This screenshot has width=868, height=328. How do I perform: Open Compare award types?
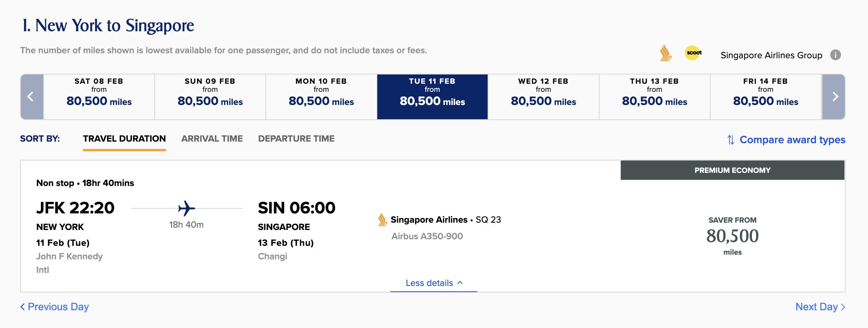pos(793,140)
